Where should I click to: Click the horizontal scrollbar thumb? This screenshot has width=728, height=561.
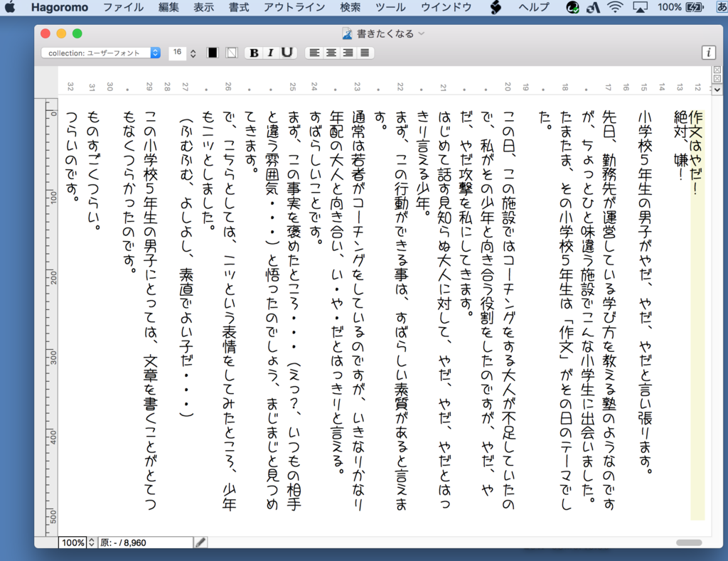689,543
